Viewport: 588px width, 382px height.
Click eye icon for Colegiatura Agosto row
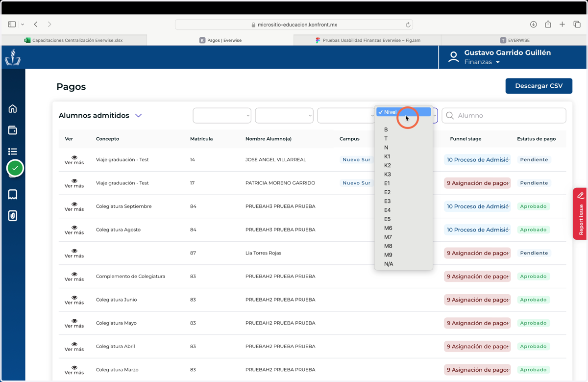point(74,228)
